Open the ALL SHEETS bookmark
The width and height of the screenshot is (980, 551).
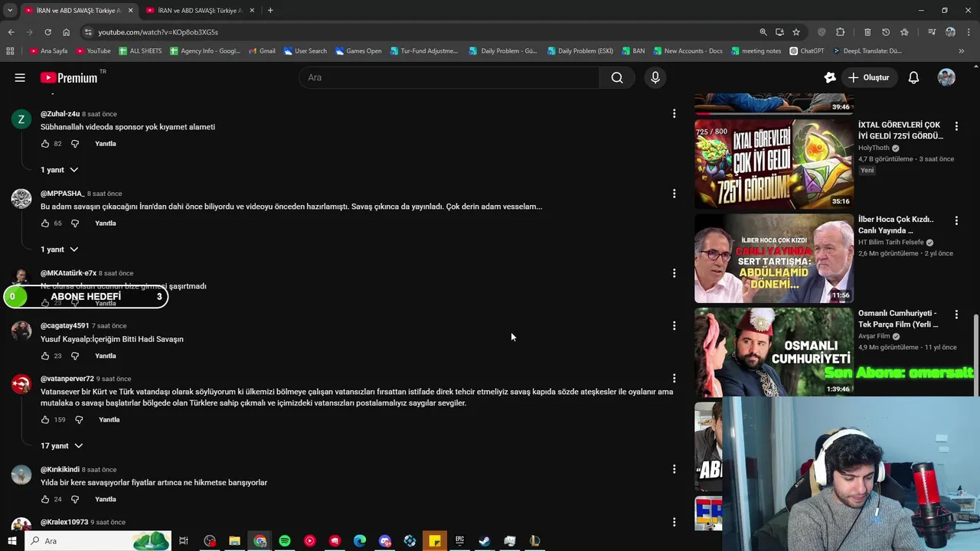141,51
